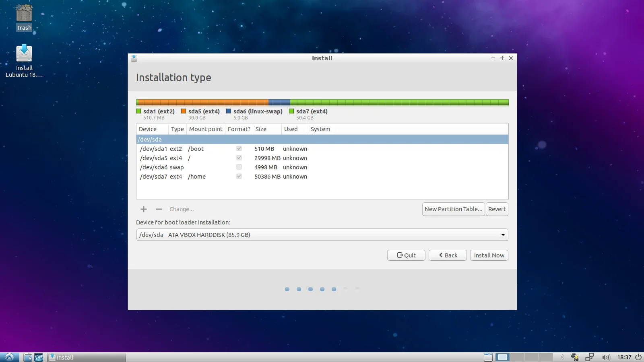Open the network connections tray icon
The width and height of the screenshot is (644, 362).
pyautogui.click(x=590, y=357)
